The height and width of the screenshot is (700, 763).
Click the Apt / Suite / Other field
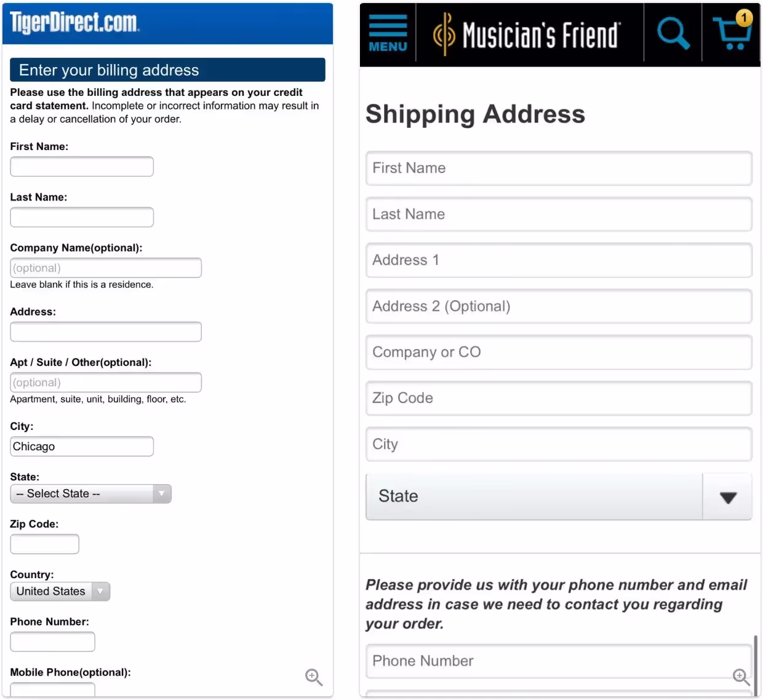[x=106, y=383]
